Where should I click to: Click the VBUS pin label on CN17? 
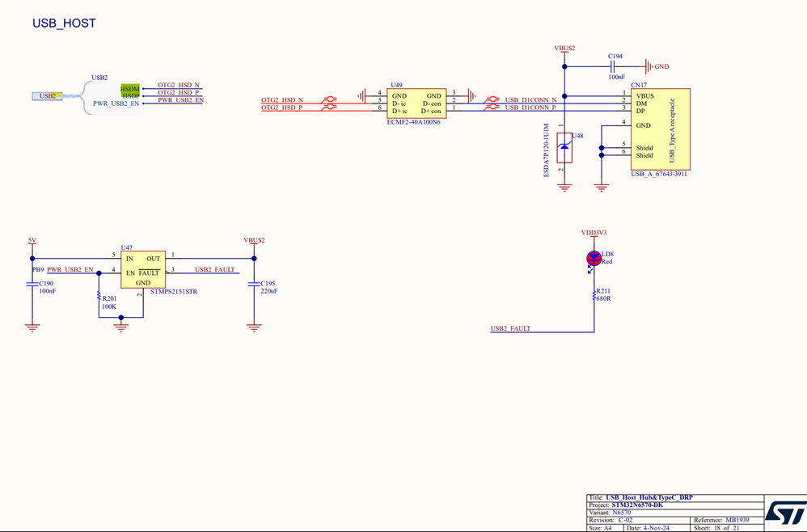(x=645, y=95)
